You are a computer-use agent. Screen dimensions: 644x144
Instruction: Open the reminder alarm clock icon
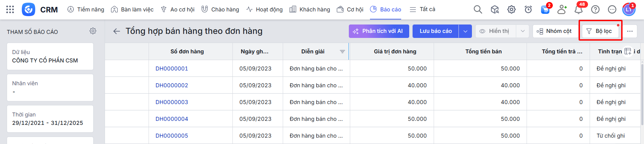coord(528,9)
